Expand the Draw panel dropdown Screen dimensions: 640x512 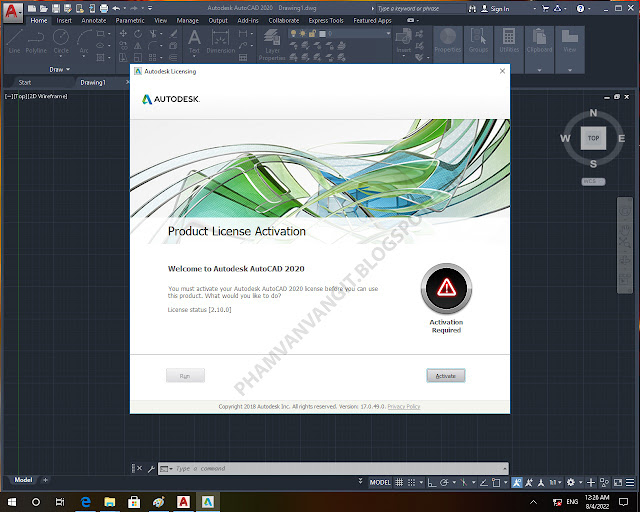(x=60, y=69)
